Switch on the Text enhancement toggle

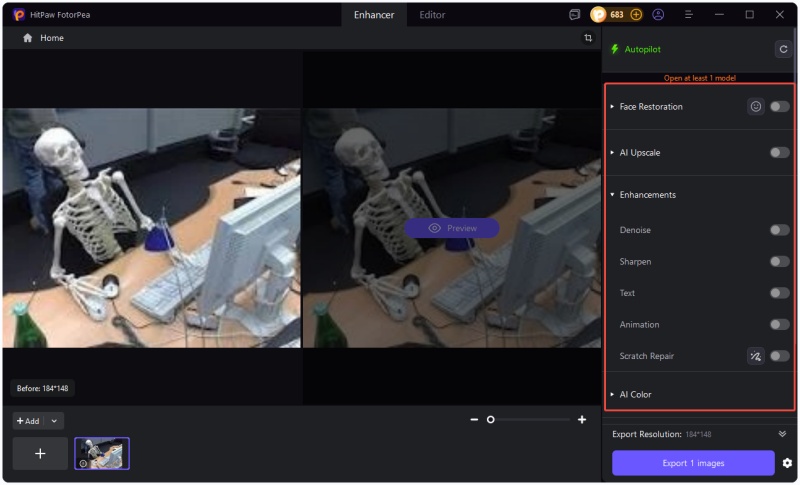coord(779,293)
